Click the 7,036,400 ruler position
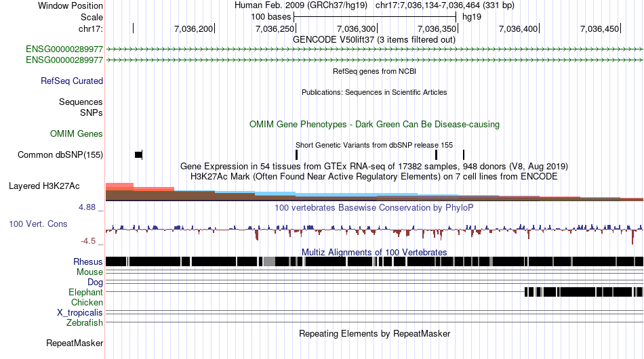644x359 pixels. click(x=518, y=28)
